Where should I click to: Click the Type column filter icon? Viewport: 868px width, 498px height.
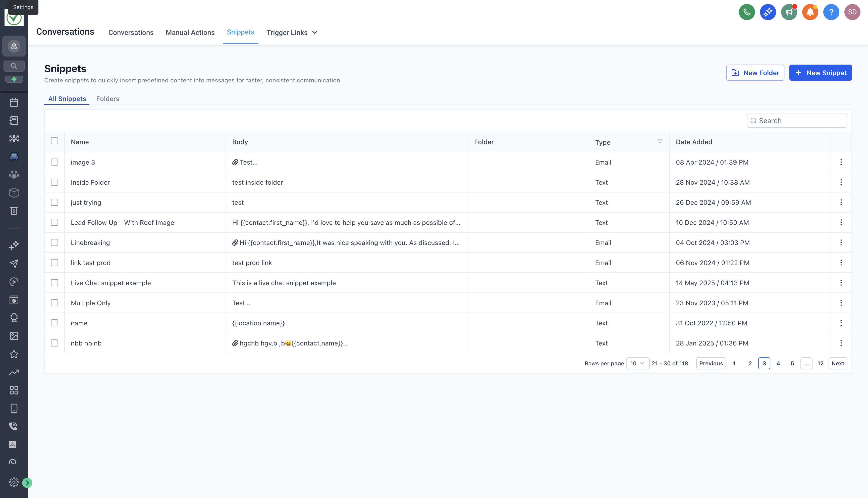(660, 141)
